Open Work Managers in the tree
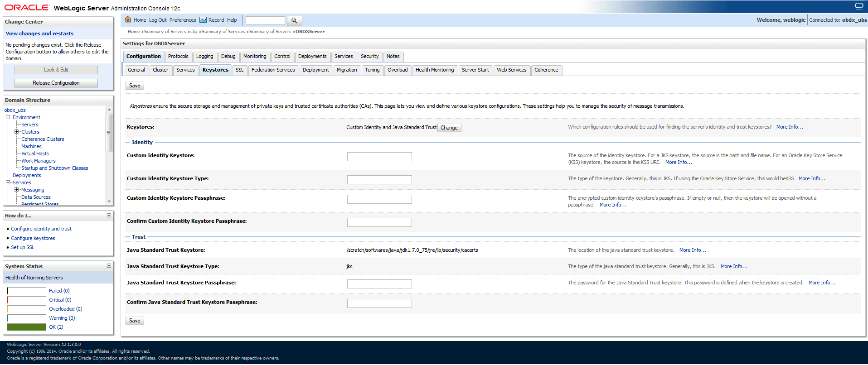 click(39, 161)
